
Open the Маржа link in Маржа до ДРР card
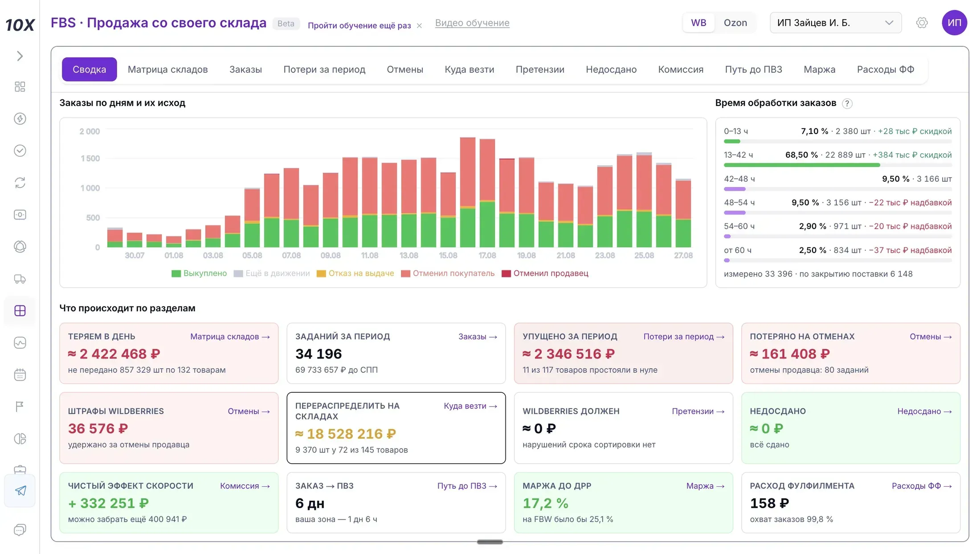pyautogui.click(x=705, y=486)
